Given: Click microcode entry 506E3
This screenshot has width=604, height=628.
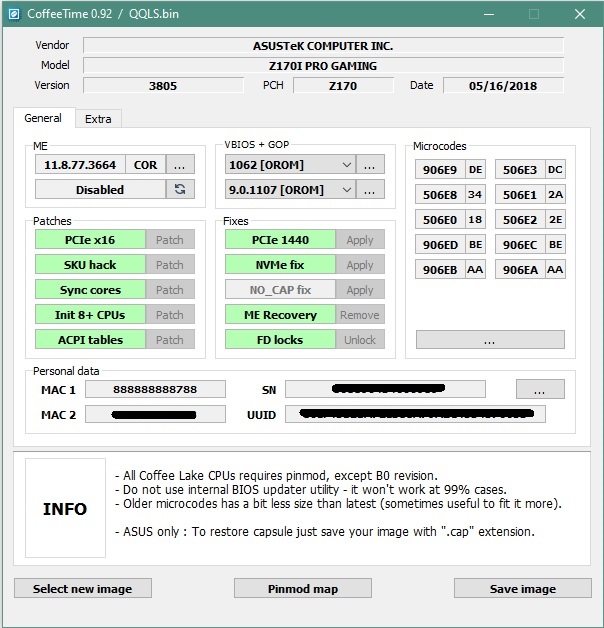Looking at the screenshot, I should 520,169.
